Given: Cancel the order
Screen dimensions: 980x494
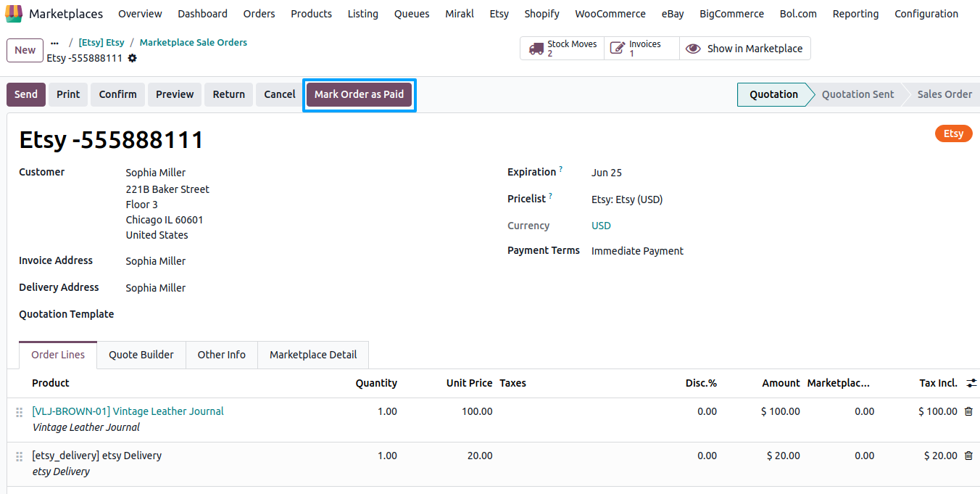Looking at the screenshot, I should click(279, 94).
